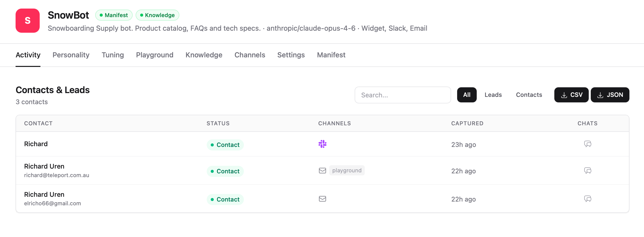
Task: Switch to the Contacts filter
Action: click(x=529, y=95)
